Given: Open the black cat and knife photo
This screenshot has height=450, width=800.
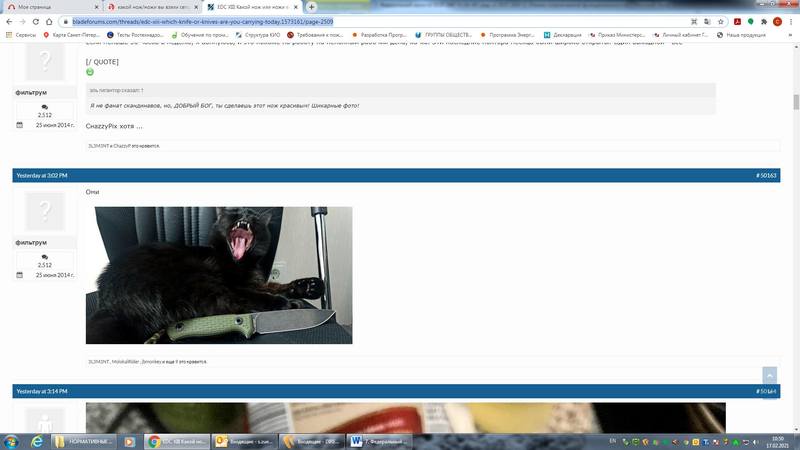Looking at the screenshot, I should tap(219, 275).
